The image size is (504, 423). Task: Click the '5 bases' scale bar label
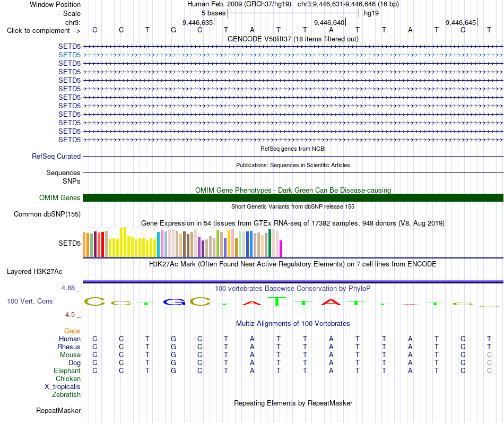213,13
